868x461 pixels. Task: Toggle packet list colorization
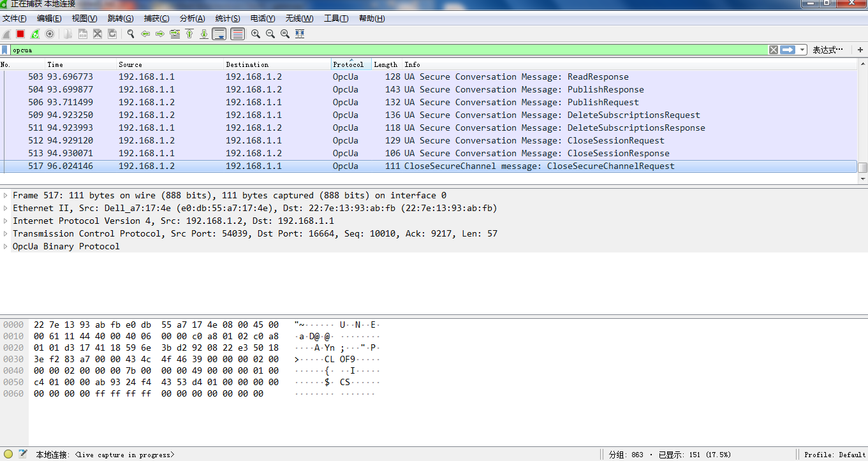coord(238,34)
